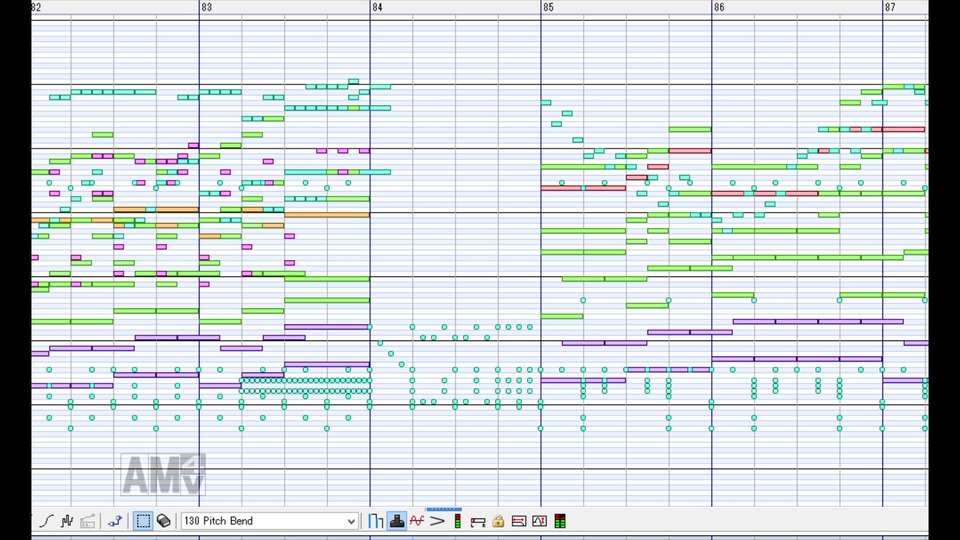Viewport: 960px width, 540px height.
Task: Click the red bracket range icon
Action: [478, 521]
